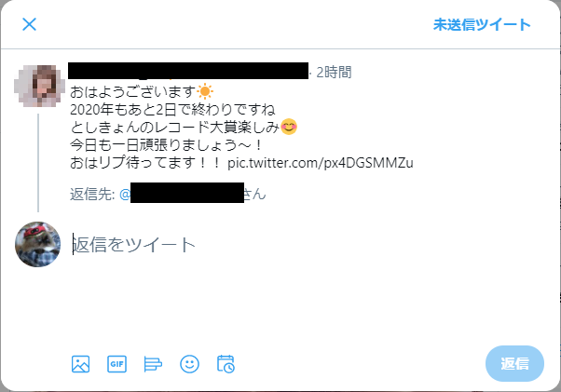This screenshot has height=392, width=561.
Task: Click the line 今日も一日頑張りましょう～！
Action: 167,145
